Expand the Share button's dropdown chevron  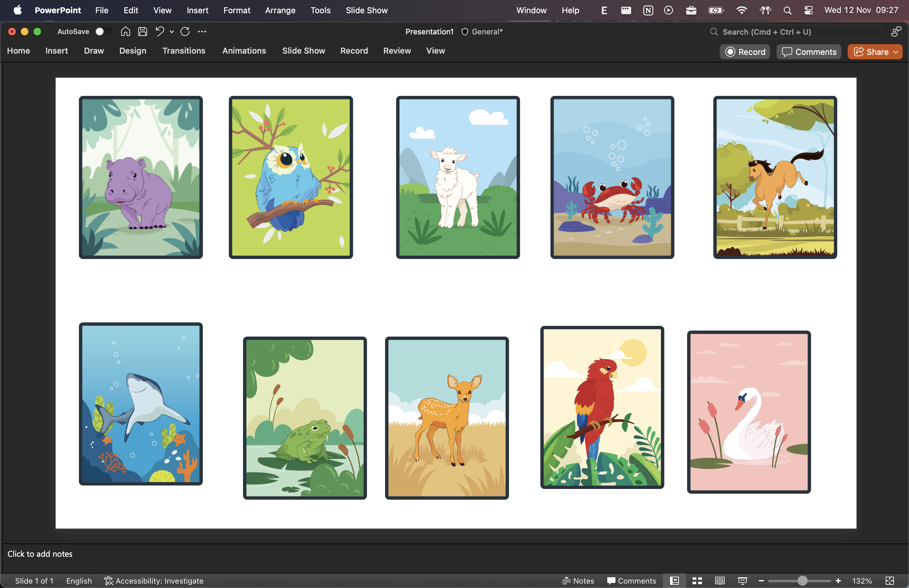pos(896,52)
